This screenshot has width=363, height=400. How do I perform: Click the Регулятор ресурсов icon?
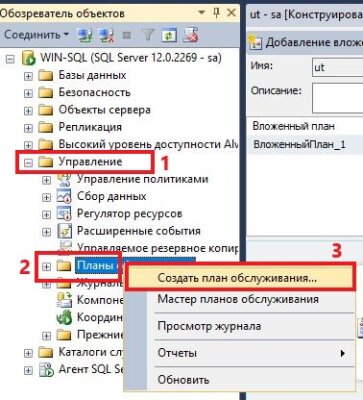click(64, 214)
